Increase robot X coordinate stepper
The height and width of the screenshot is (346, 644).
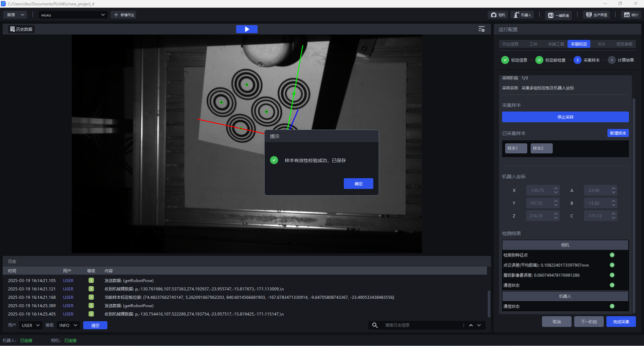click(x=555, y=189)
